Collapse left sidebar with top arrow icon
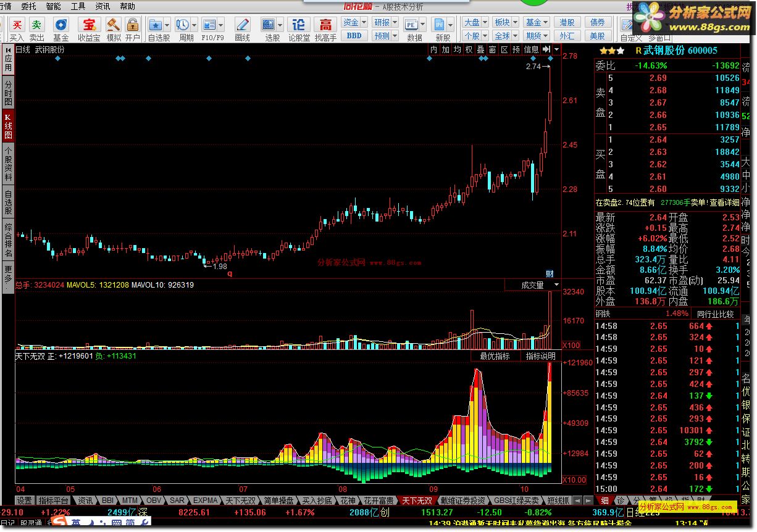Viewport: 757px width, 532px height. coord(8,49)
